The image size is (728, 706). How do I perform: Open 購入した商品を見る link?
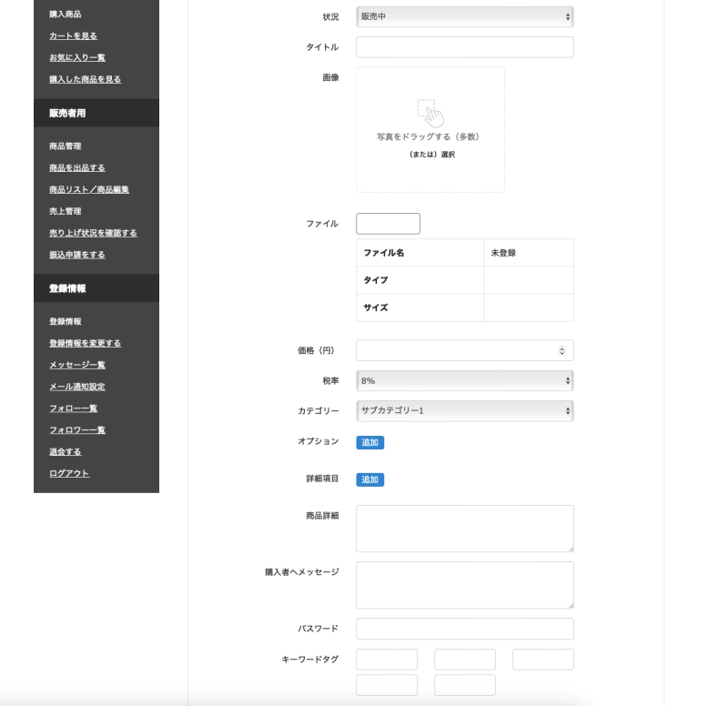point(85,79)
